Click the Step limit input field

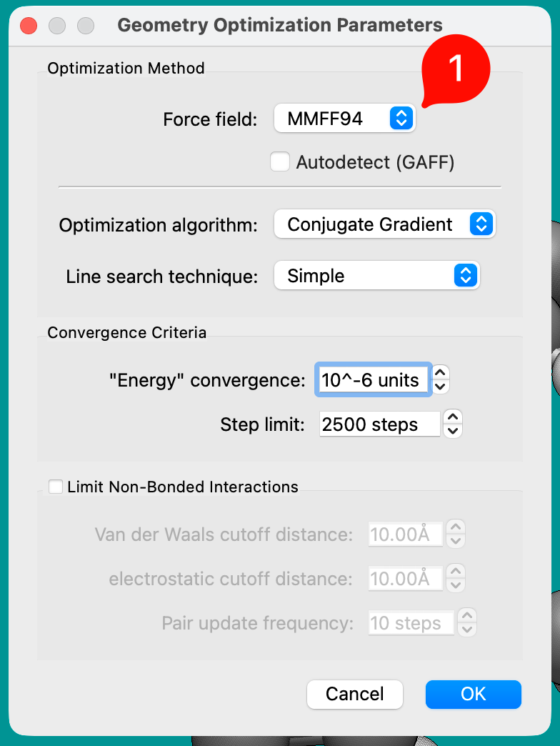point(379,424)
